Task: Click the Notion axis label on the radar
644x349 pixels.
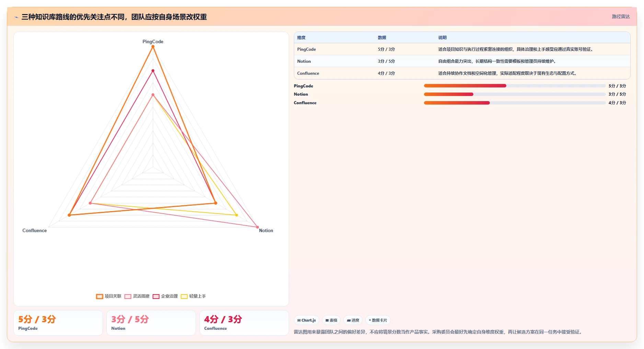Action: pyautogui.click(x=266, y=230)
